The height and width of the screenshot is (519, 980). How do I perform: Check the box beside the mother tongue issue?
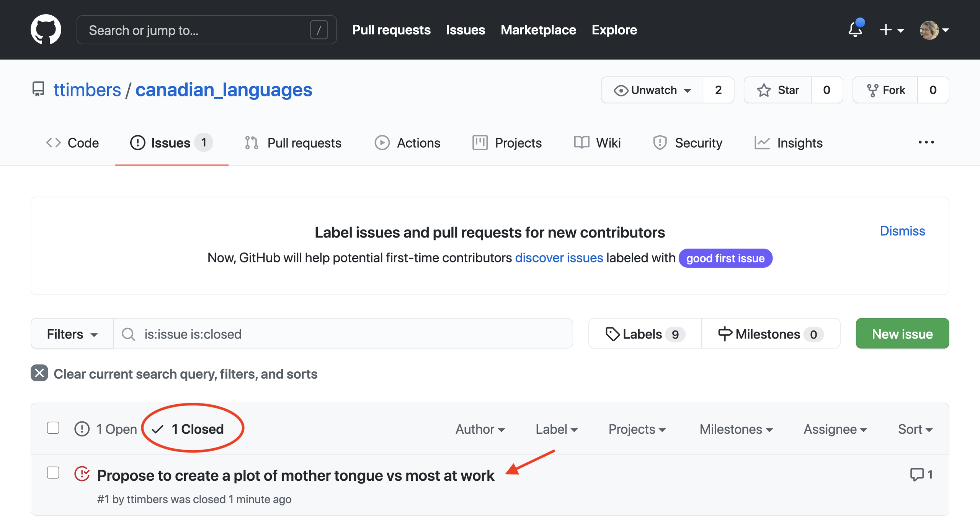point(53,473)
